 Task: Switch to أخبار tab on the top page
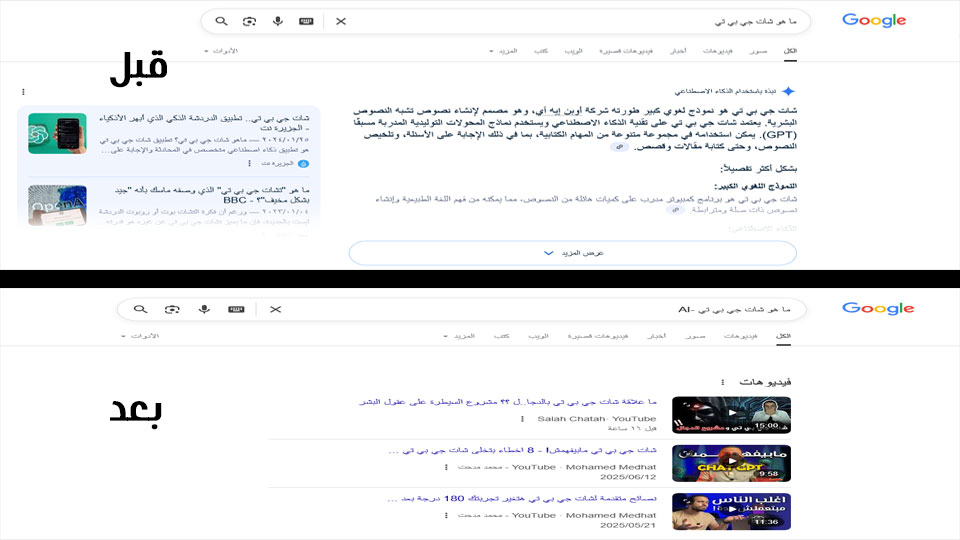pyautogui.click(x=678, y=51)
